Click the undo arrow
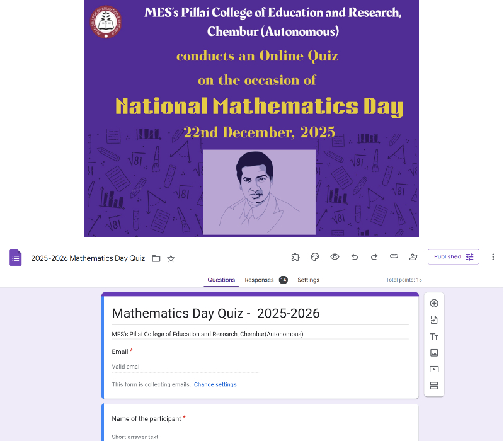Image resolution: width=504 pixels, height=441 pixels. 355,256
